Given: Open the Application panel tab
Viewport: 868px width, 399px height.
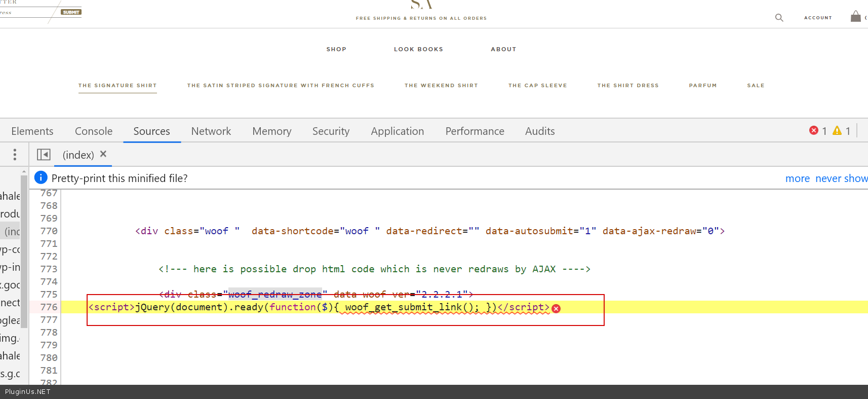Looking at the screenshot, I should pyautogui.click(x=397, y=131).
